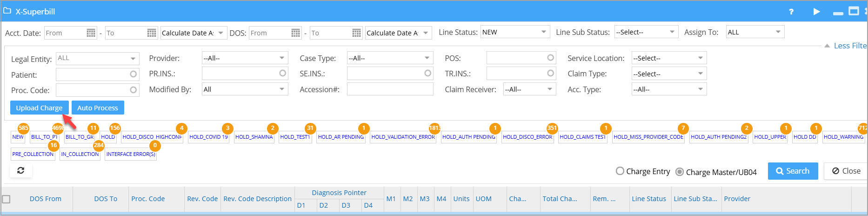Click the Upload Charge button
This screenshot has width=868, height=216.
coord(39,108)
